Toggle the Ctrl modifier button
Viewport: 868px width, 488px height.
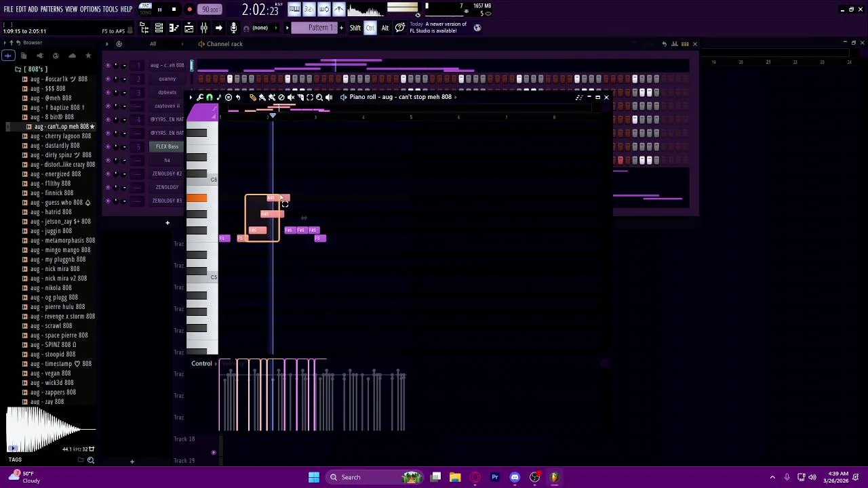coord(370,28)
